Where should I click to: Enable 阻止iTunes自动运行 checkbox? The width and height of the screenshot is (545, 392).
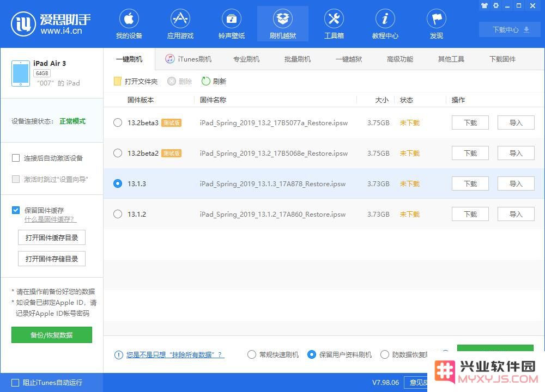15,383
